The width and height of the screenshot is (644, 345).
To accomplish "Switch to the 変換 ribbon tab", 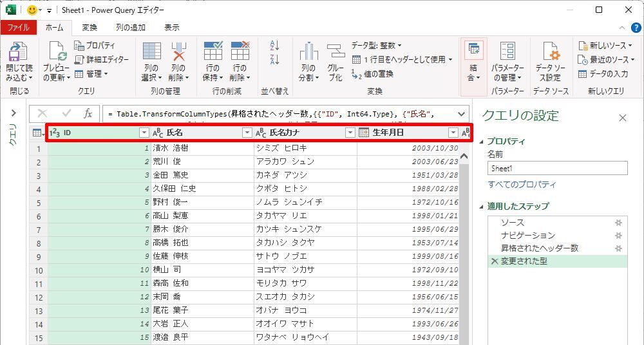I will coord(90,28).
